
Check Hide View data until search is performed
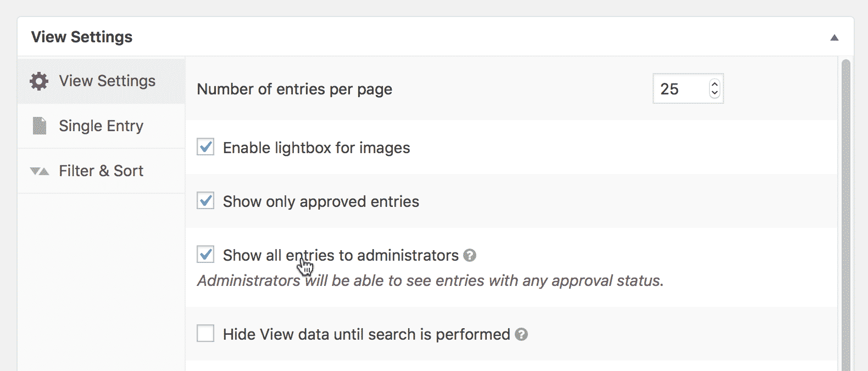(205, 333)
